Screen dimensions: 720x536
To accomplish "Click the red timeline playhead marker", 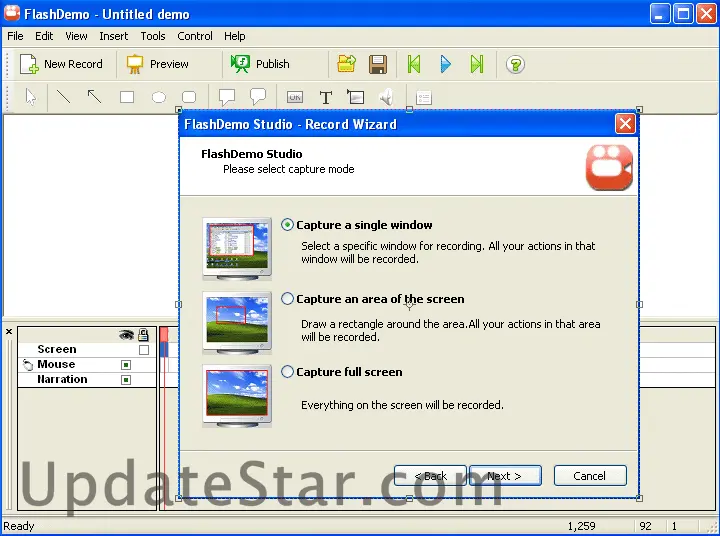I will (164, 335).
